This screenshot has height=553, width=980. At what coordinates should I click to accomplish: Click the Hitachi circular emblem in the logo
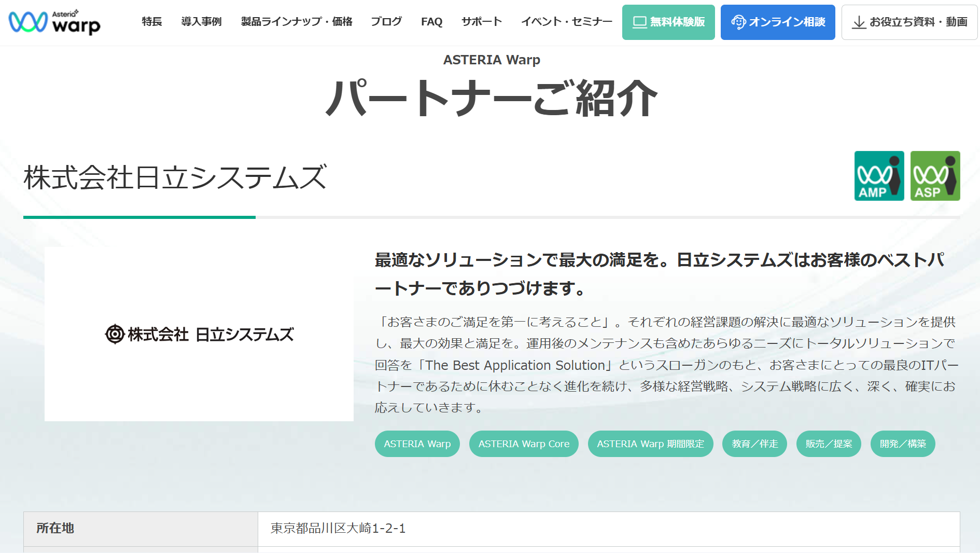pyautogui.click(x=115, y=335)
